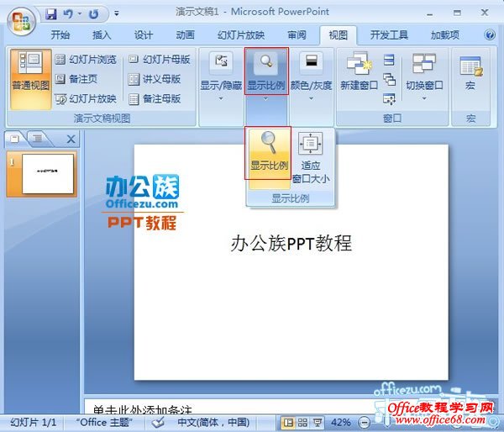The width and height of the screenshot is (504, 432).
Task: Click 幻灯片 1/1 status bar indicator
Action: pyautogui.click(x=33, y=422)
